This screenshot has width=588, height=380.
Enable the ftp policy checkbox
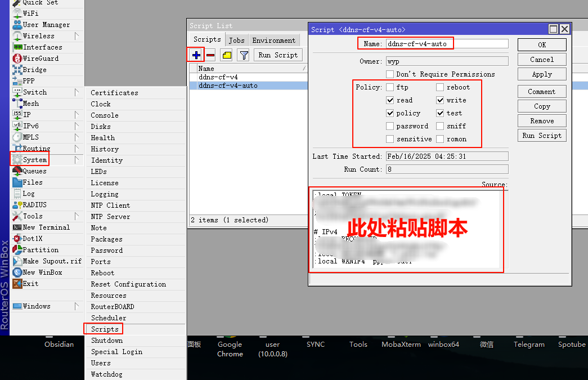390,87
